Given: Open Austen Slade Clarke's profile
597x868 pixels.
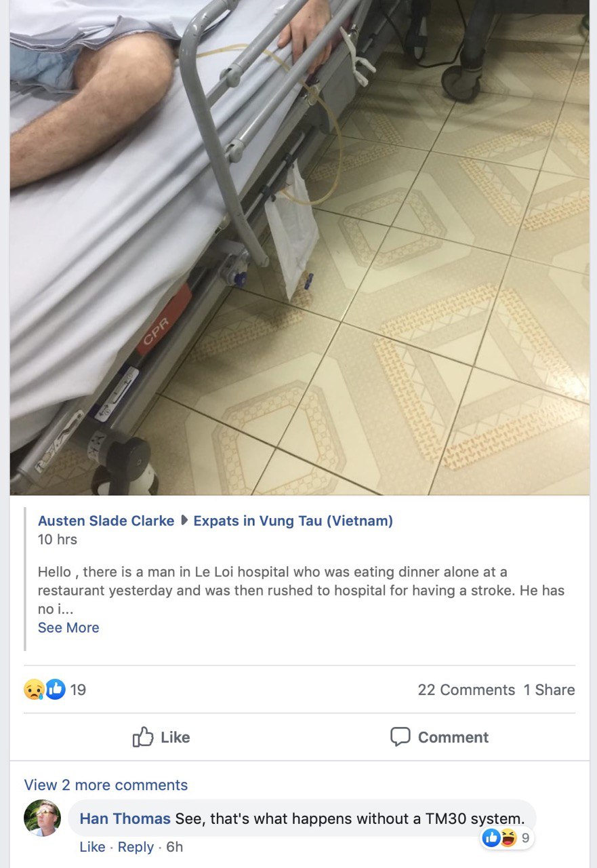Looking at the screenshot, I should coord(106,521).
